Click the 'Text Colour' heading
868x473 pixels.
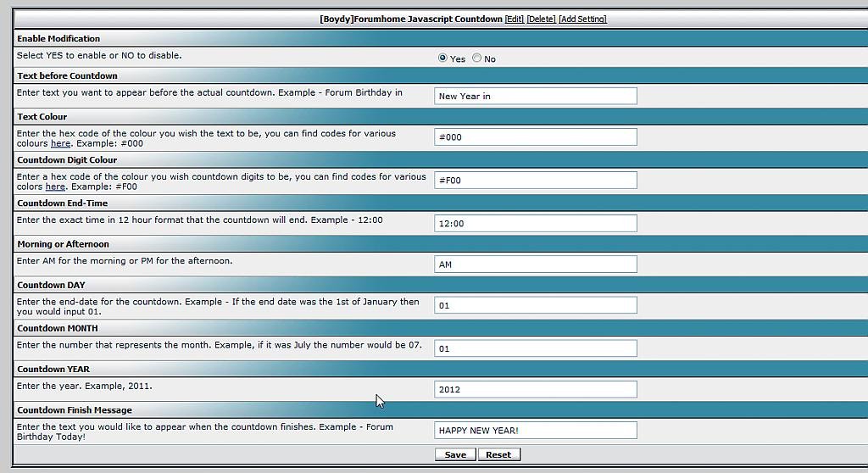click(42, 117)
